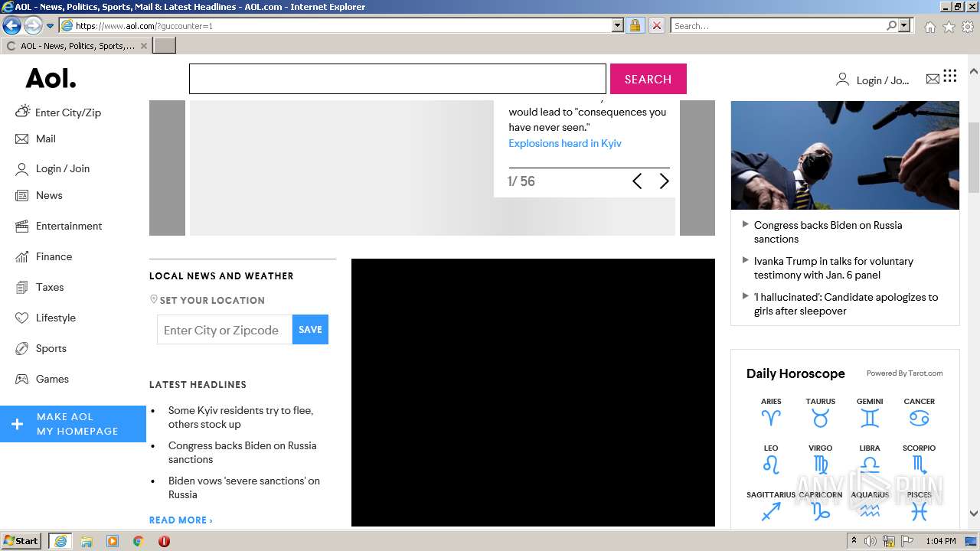Open the IE Home icon
This screenshot has width=980, height=551.
929,27
